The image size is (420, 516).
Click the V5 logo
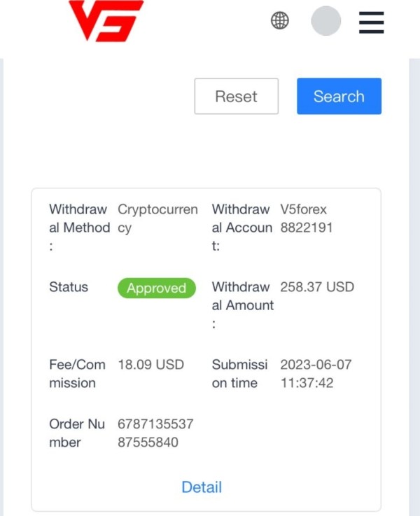click(106, 20)
